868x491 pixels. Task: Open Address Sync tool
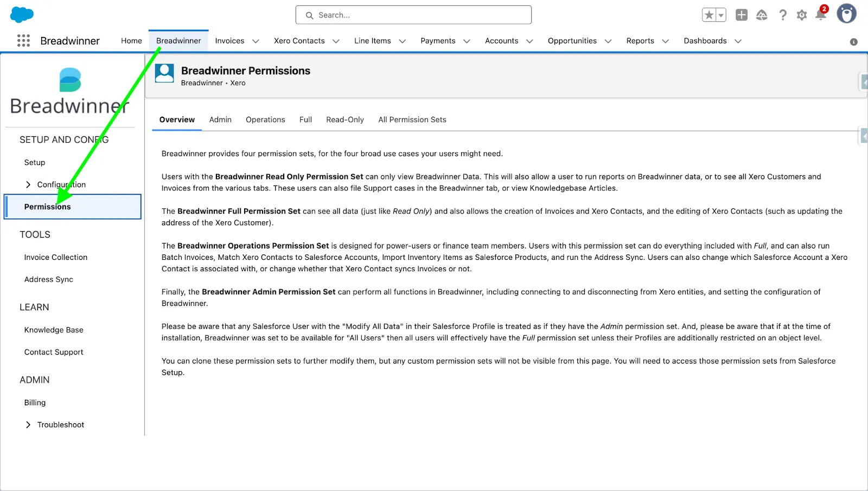[x=49, y=279]
